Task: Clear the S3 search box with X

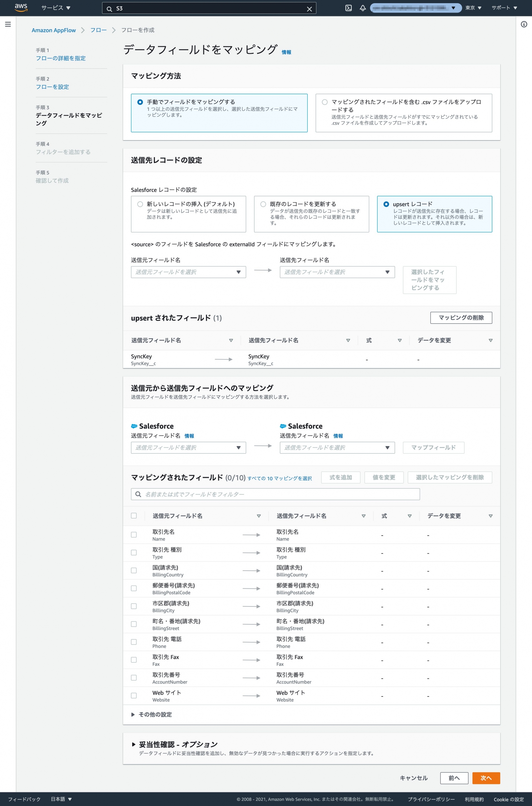Action: click(309, 9)
